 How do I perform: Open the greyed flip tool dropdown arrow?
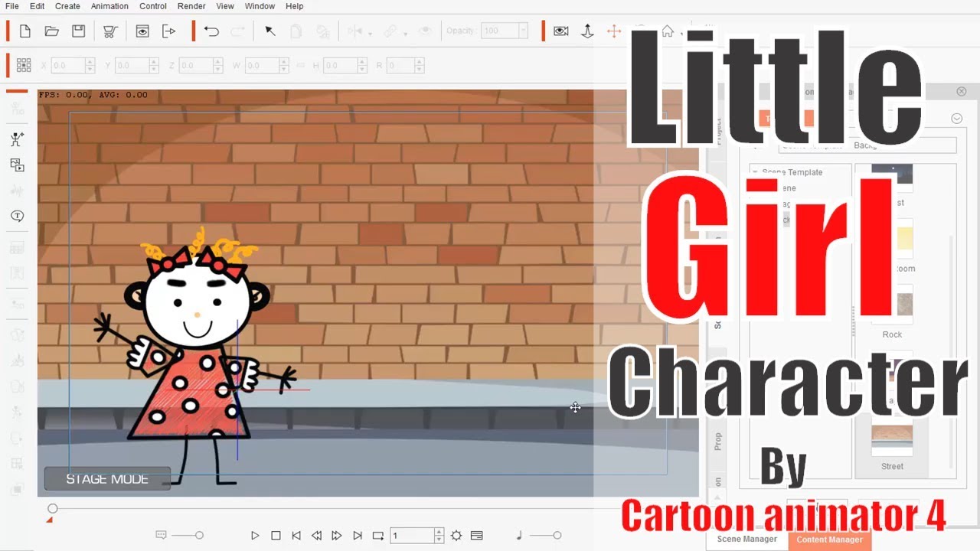pos(371,34)
